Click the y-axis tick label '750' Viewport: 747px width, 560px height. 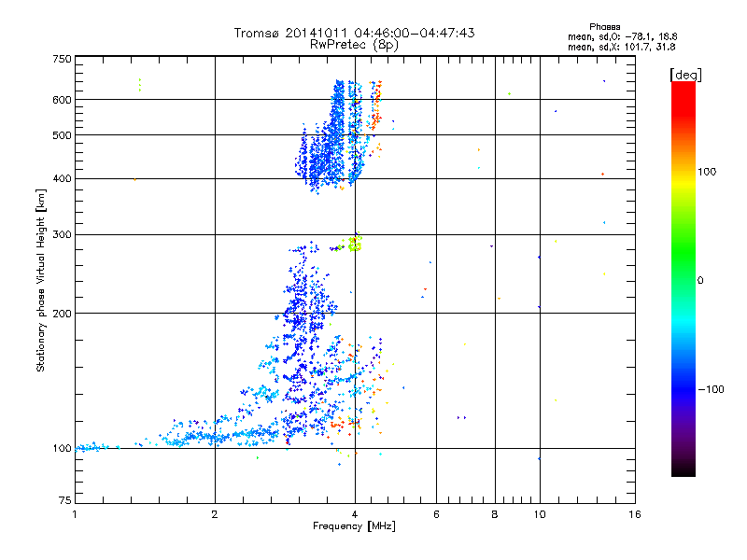63,59
